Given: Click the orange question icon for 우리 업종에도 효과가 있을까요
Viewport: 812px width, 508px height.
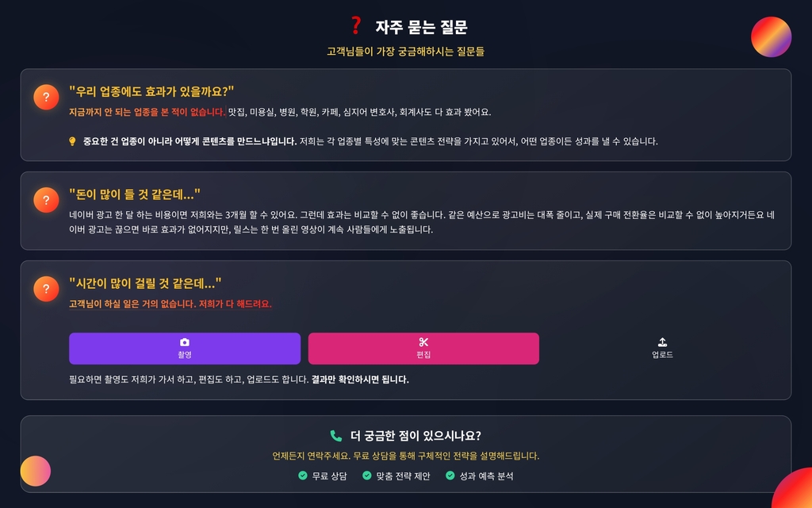Looking at the screenshot, I should (x=46, y=97).
